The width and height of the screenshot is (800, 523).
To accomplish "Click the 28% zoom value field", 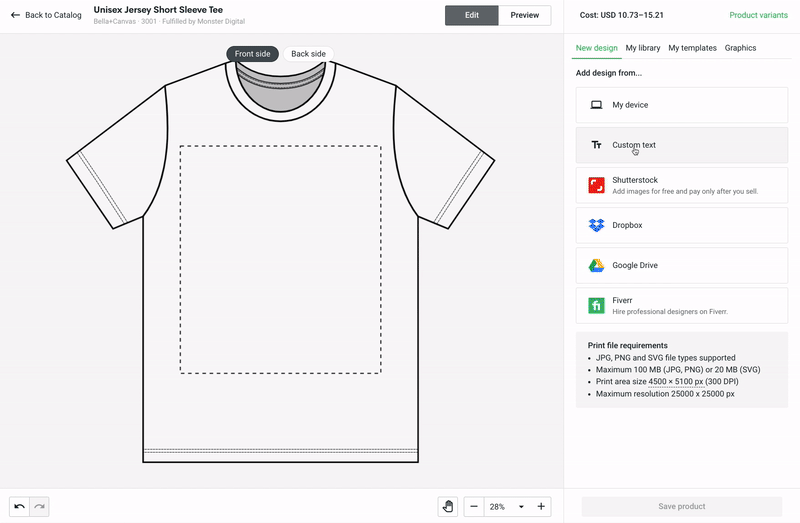I will pyautogui.click(x=497, y=507).
